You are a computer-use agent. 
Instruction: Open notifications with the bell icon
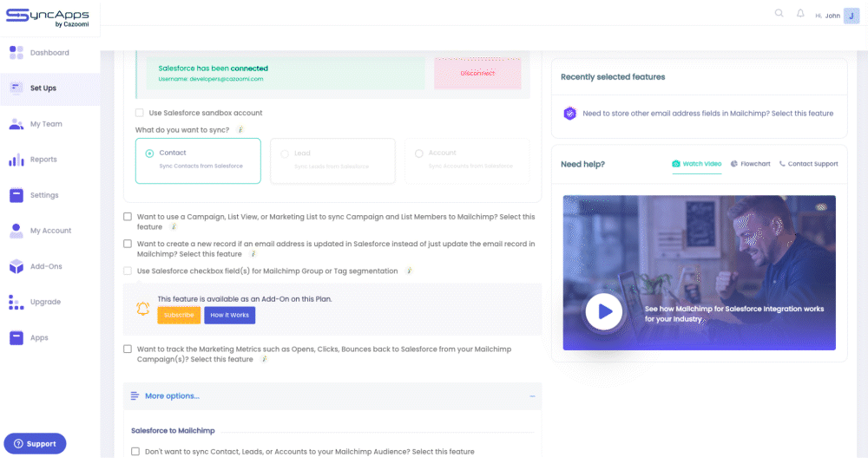800,13
